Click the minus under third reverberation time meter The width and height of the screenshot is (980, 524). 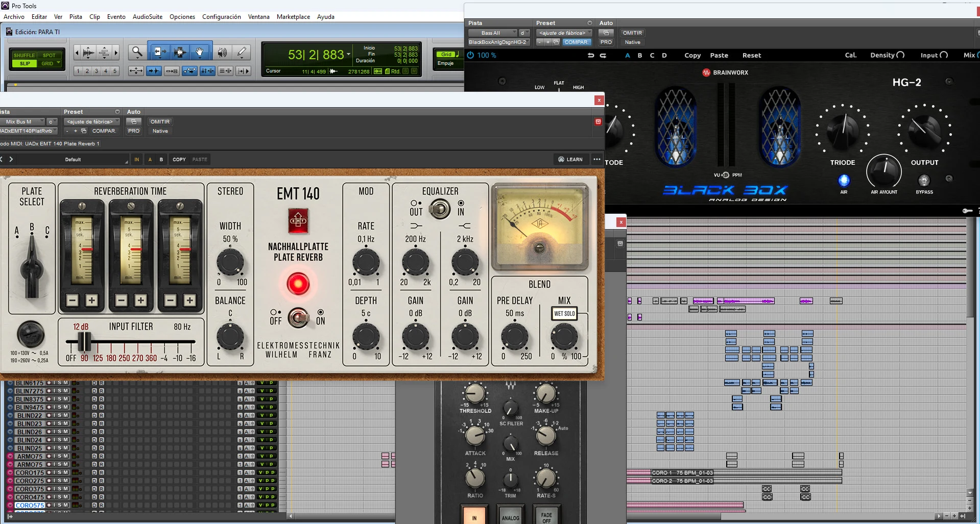(x=171, y=300)
